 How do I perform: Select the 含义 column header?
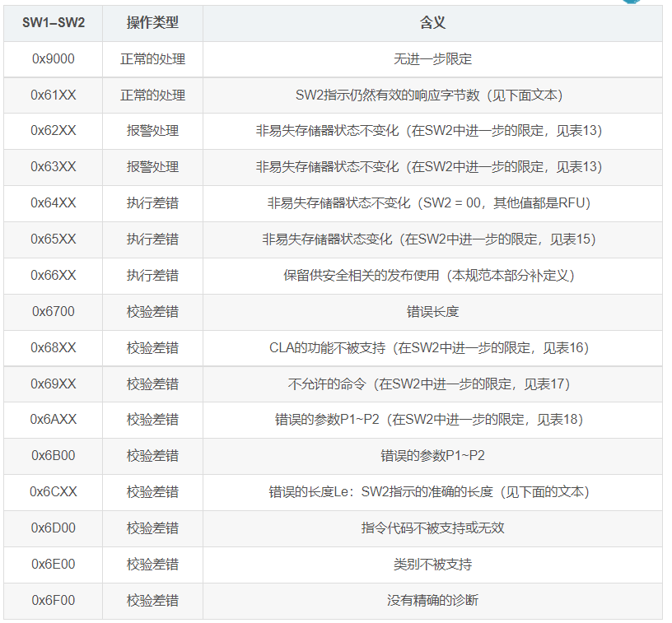[436, 25]
